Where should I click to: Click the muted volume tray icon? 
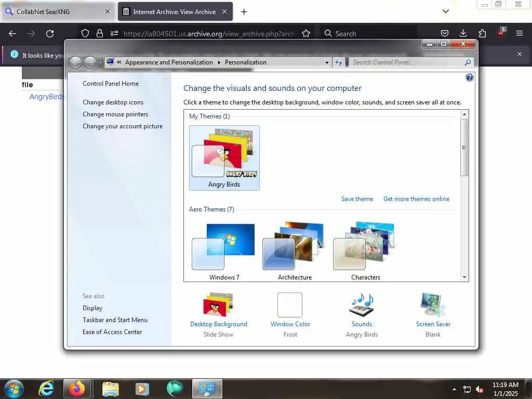480,390
